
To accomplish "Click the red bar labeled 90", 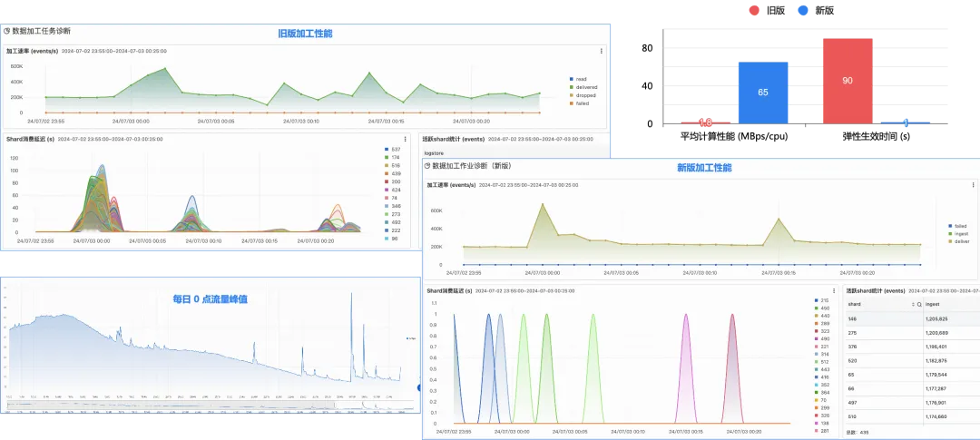I will (x=848, y=81).
